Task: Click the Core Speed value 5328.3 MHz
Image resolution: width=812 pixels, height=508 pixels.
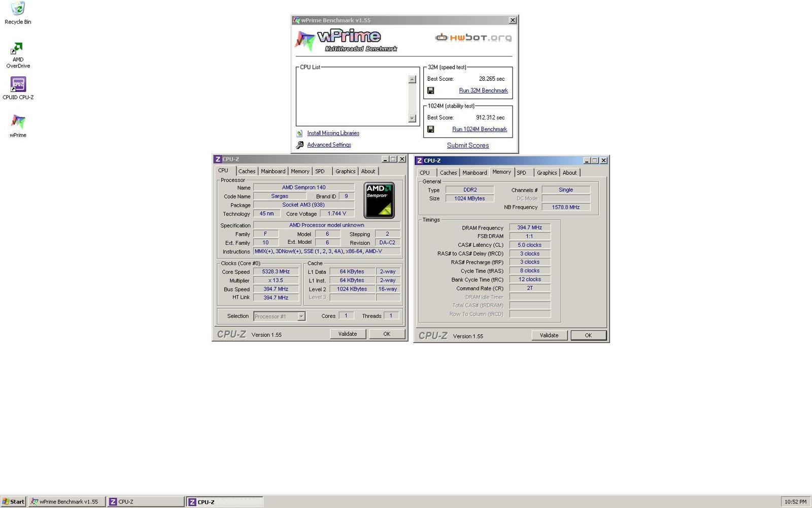Action: [x=276, y=272]
